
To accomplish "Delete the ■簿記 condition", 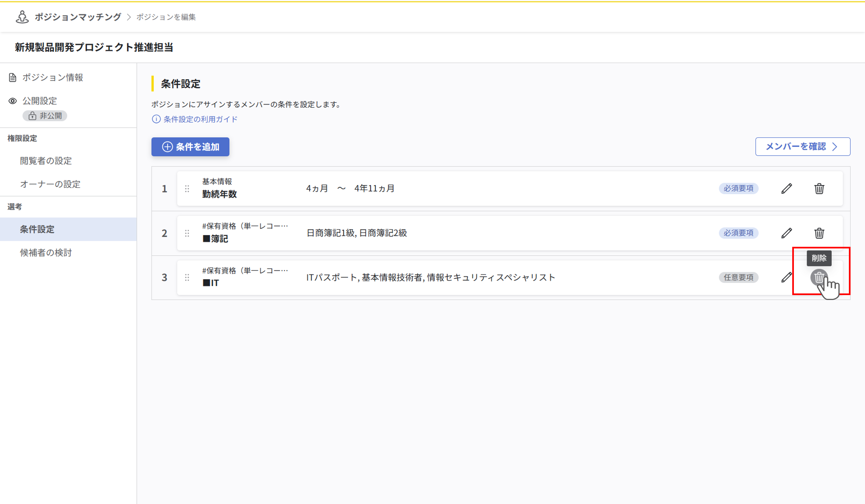I will (819, 233).
